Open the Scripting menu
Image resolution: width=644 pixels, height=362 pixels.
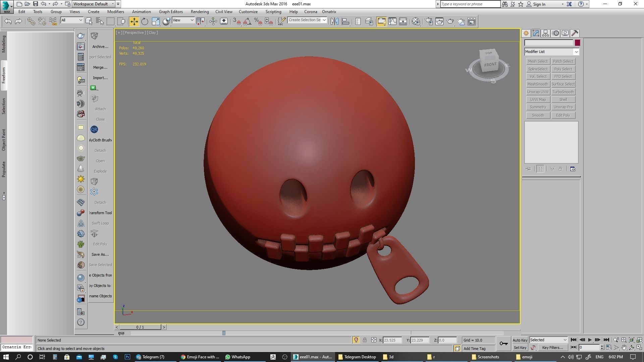tap(273, 11)
